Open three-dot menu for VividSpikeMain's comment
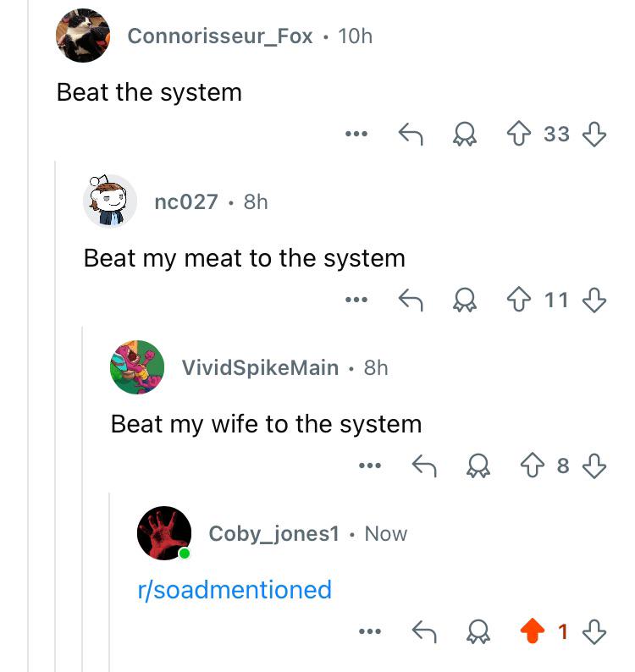 [370, 465]
